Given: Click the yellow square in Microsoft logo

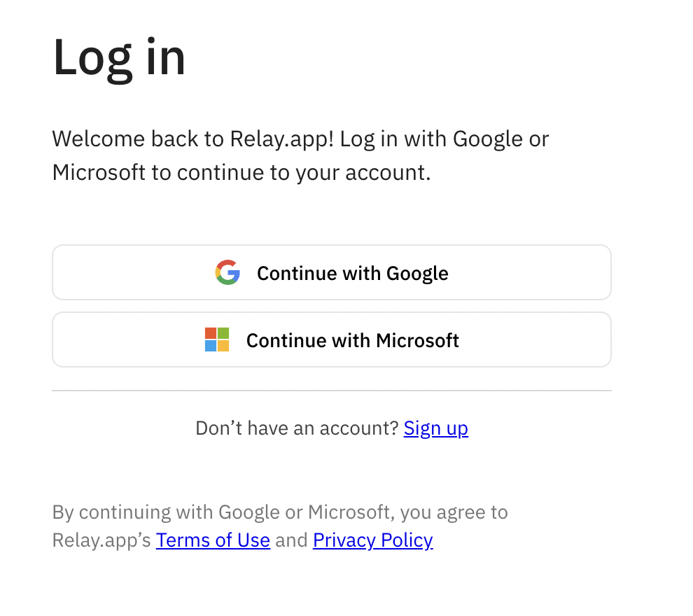Looking at the screenshot, I should point(223,346).
